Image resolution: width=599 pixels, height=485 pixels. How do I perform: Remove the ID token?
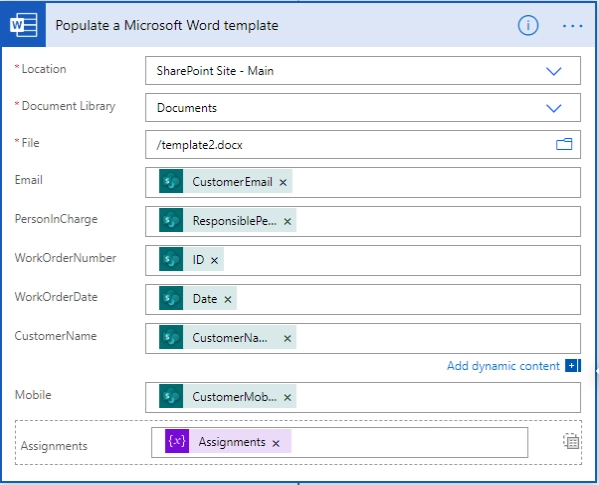(x=215, y=260)
